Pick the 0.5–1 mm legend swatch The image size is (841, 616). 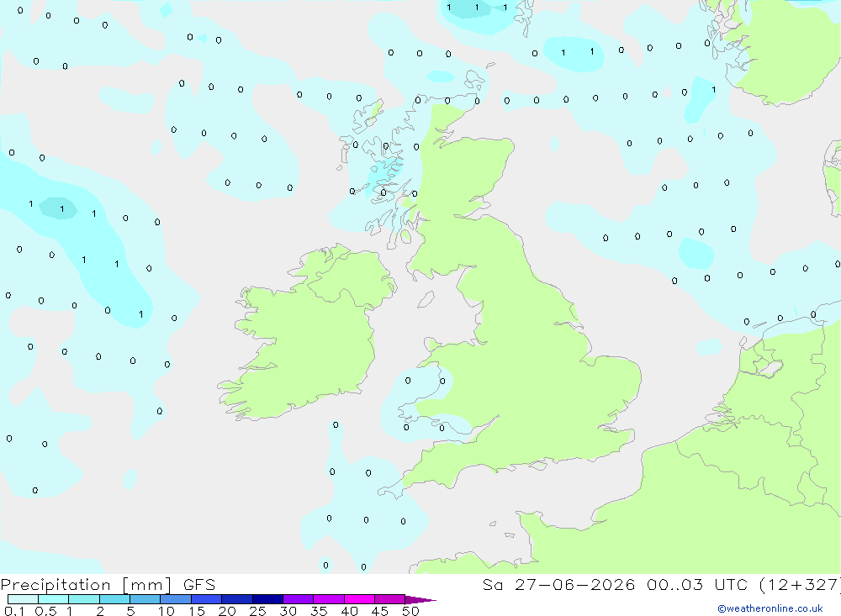tap(54, 599)
